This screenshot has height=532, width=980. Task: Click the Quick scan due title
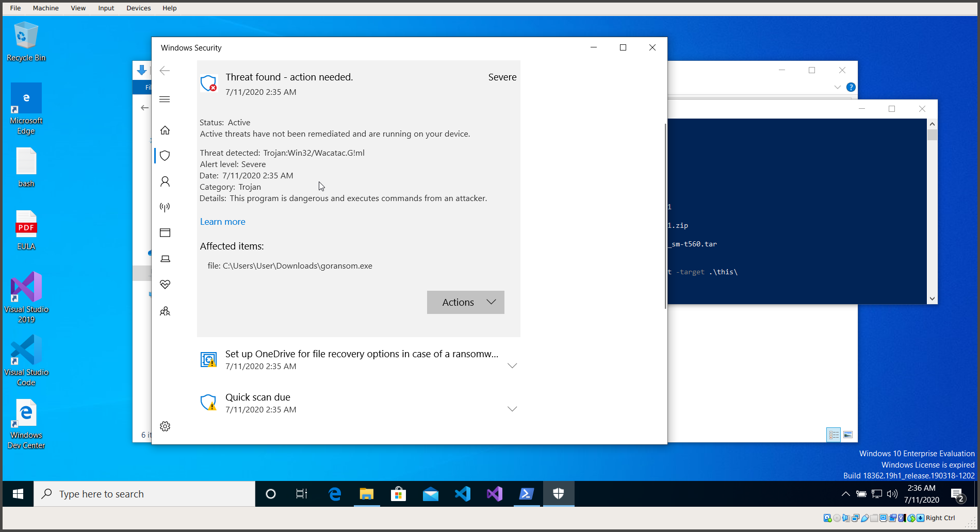point(258,397)
